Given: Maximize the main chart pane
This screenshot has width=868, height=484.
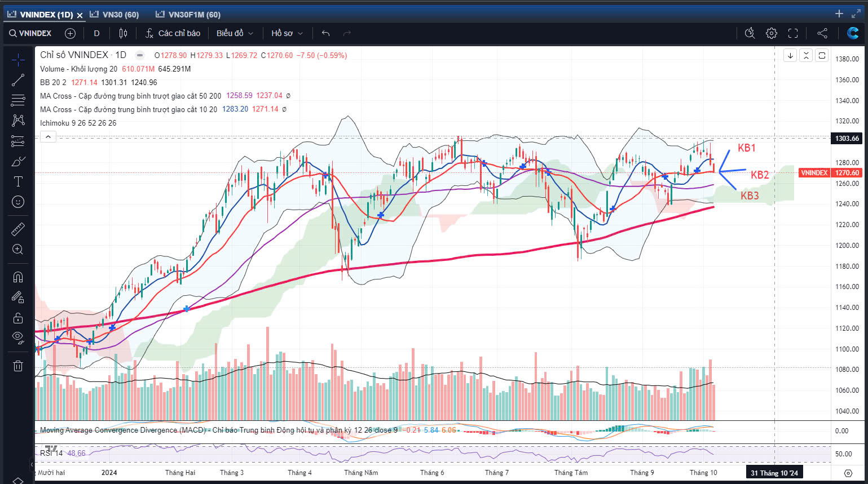Looking at the screenshot, I should [822, 55].
